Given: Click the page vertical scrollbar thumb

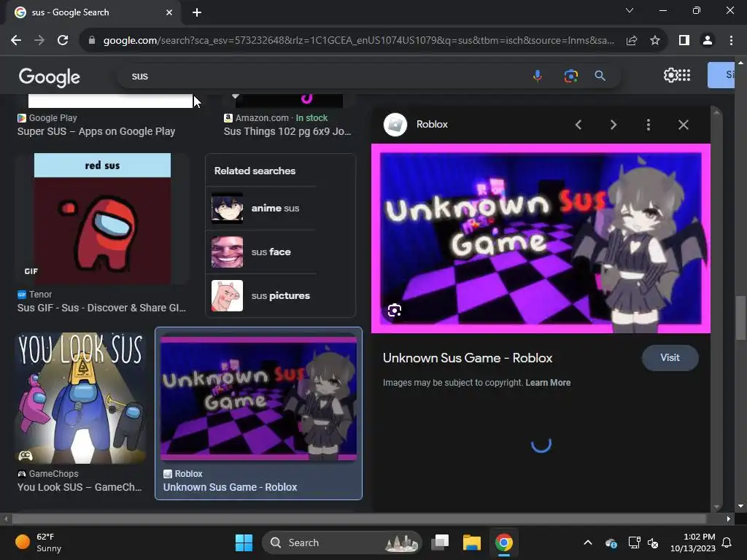Looking at the screenshot, I should (x=740, y=318).
